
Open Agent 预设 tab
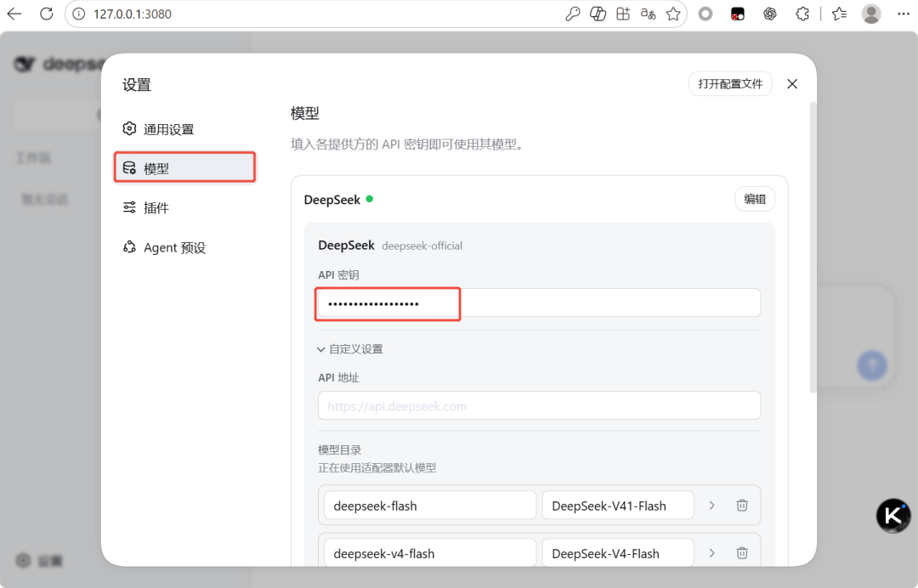click(185, 247)
